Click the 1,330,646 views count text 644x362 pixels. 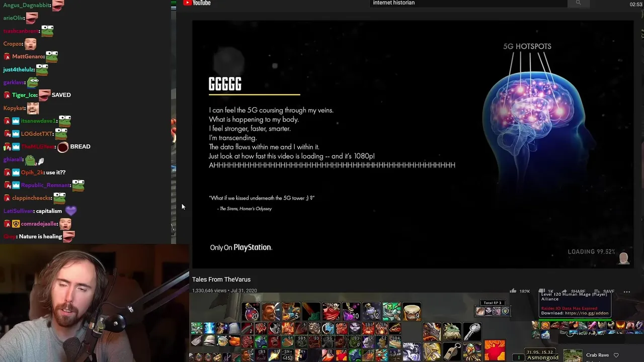[x=209, y=291]
